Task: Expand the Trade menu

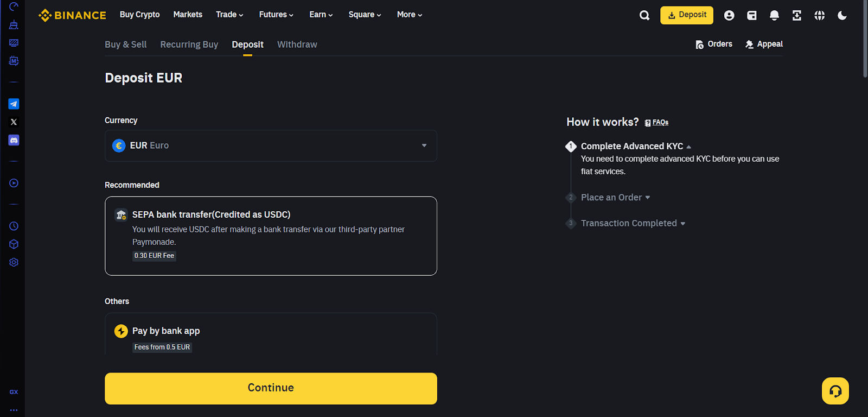Action: pos(229,15)
